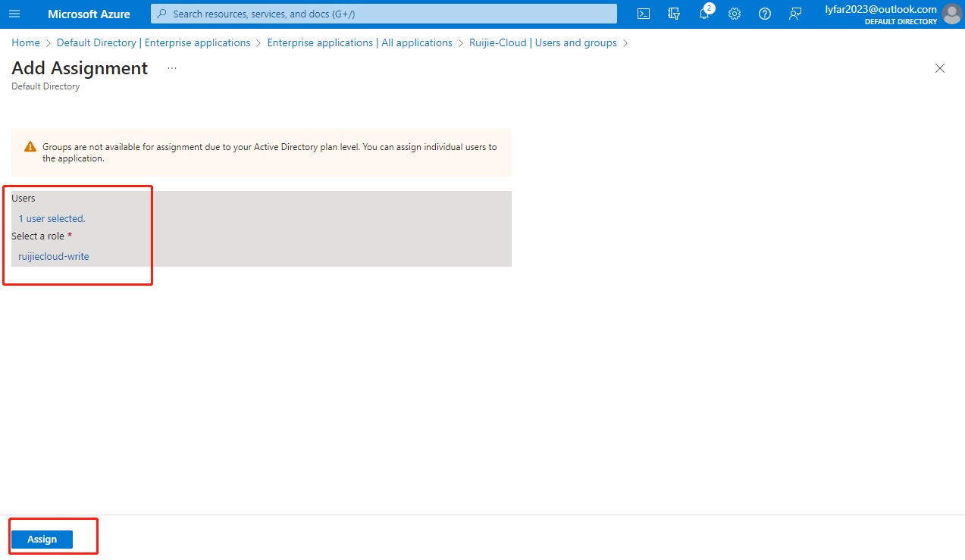Open the Help question mark icon

764,14
